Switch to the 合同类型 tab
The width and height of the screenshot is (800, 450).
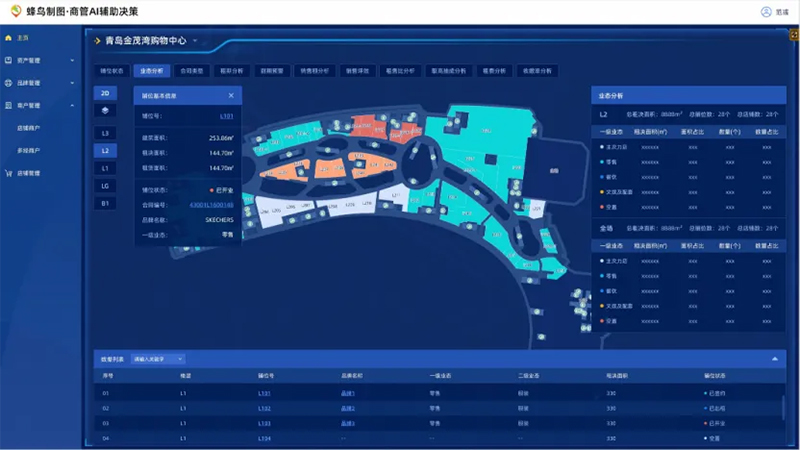(190, 71)
